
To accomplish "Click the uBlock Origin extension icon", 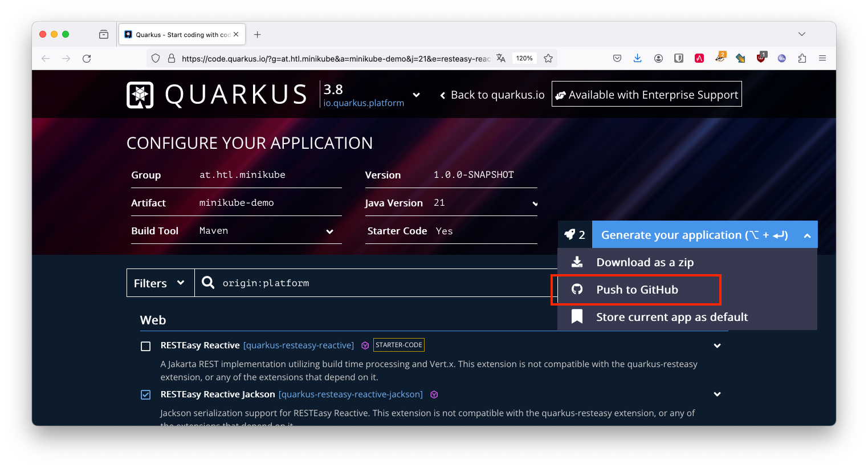I will tap(761, 58).
